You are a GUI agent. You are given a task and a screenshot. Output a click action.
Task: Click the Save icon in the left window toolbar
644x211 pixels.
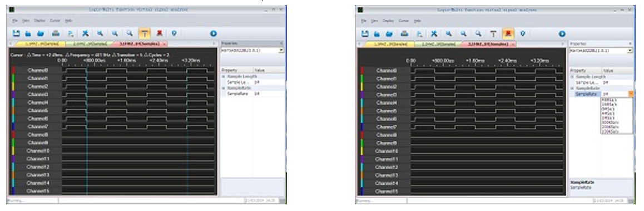point(17,33)
